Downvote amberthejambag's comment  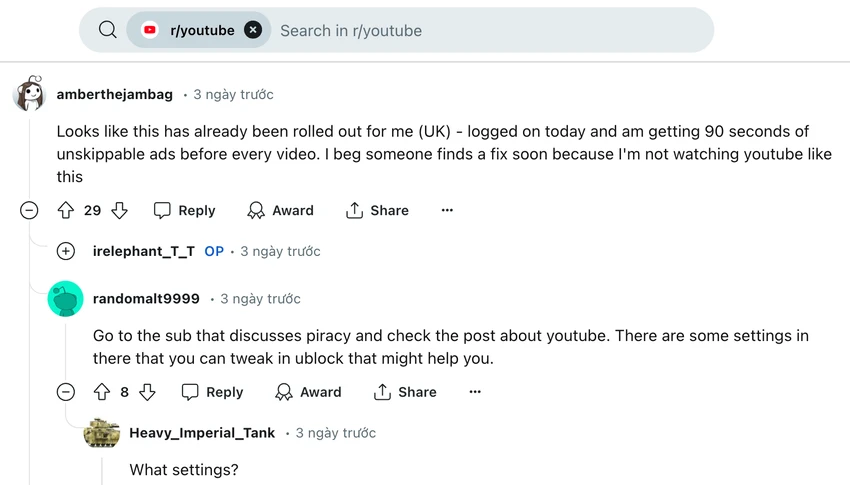click(x=119, y=210)
